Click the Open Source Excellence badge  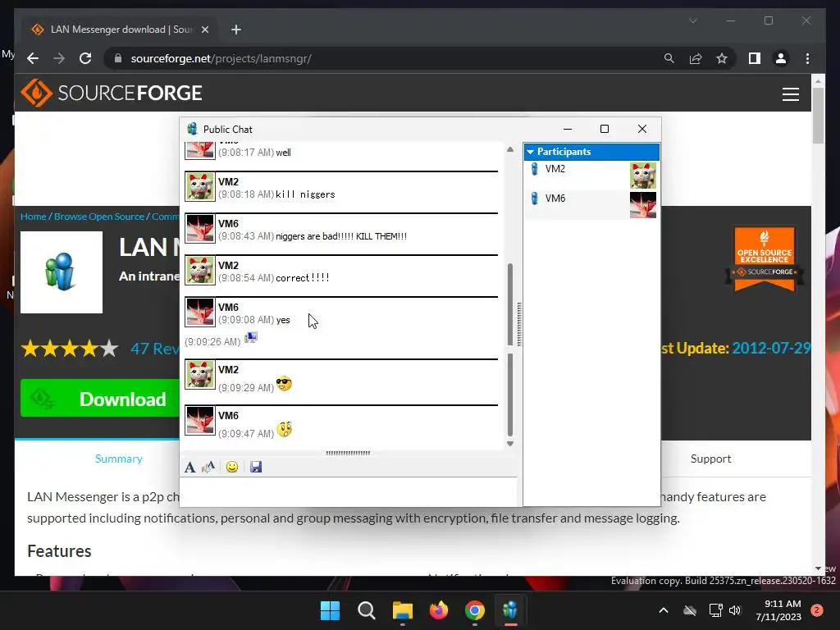point(765,258)
